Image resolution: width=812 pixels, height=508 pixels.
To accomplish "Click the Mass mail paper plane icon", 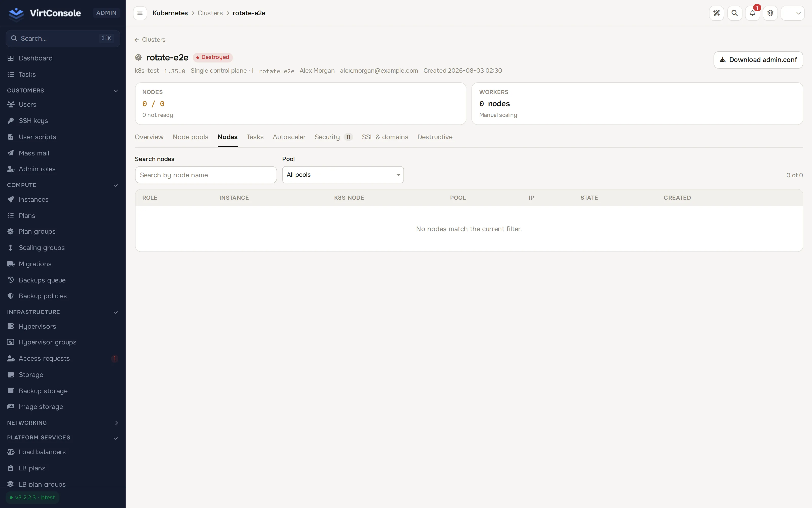I will click(x=11, y=153).
